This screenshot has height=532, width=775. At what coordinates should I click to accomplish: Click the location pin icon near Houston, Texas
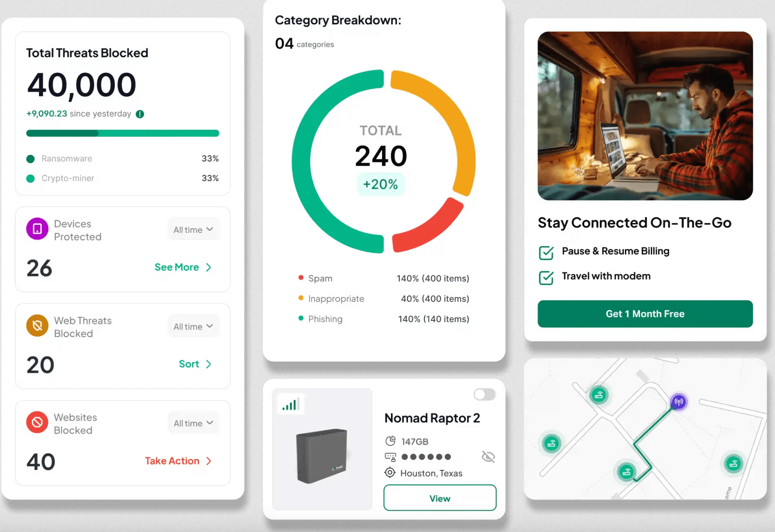(390, 473)
